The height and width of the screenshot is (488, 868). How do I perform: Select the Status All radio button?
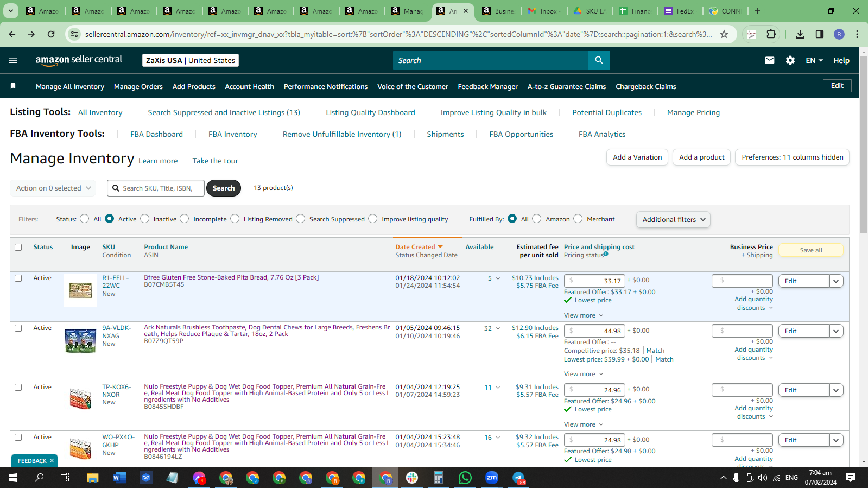point(84,219)
